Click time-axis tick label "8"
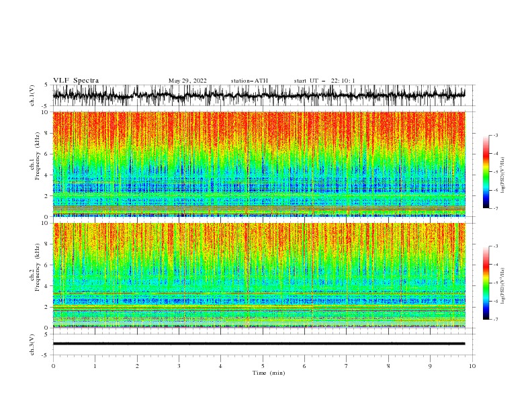The width and height of the screenshot is (532, 411). click(388, 366)
